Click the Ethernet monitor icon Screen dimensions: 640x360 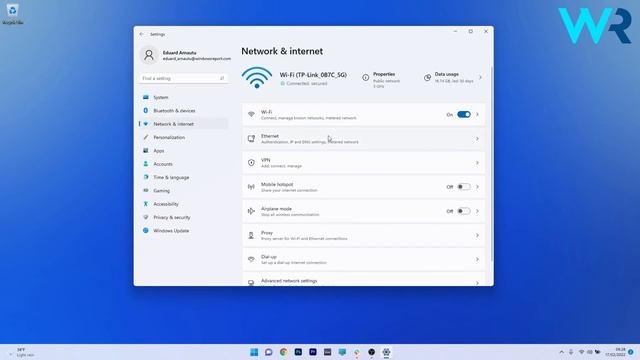tap(251, 139)
